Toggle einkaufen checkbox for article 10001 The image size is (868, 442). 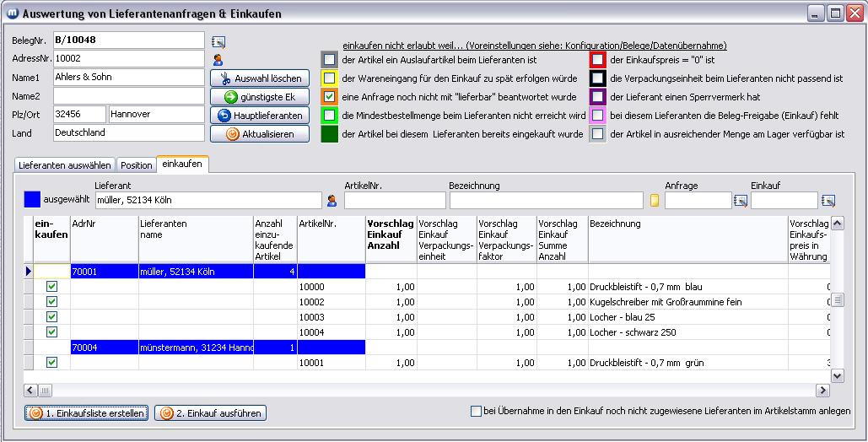pos(51,363)
